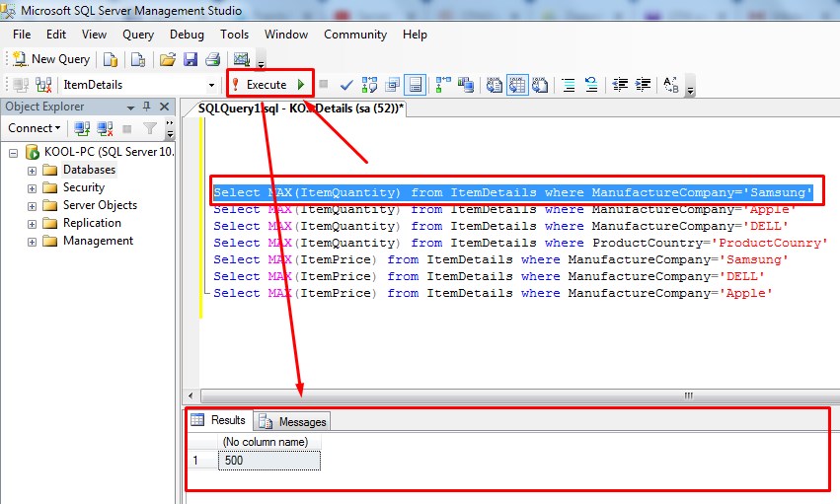The height and width of the screenshot is (504, 840).
Task: Open the Community menu
Action: coord(355,35)
